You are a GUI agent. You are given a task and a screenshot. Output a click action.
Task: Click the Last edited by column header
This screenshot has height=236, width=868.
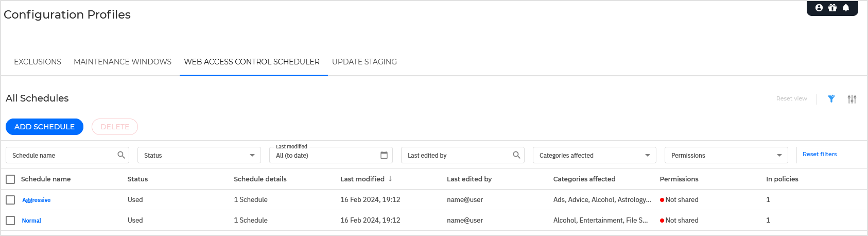pyautogui.click(x=469, y=179)
